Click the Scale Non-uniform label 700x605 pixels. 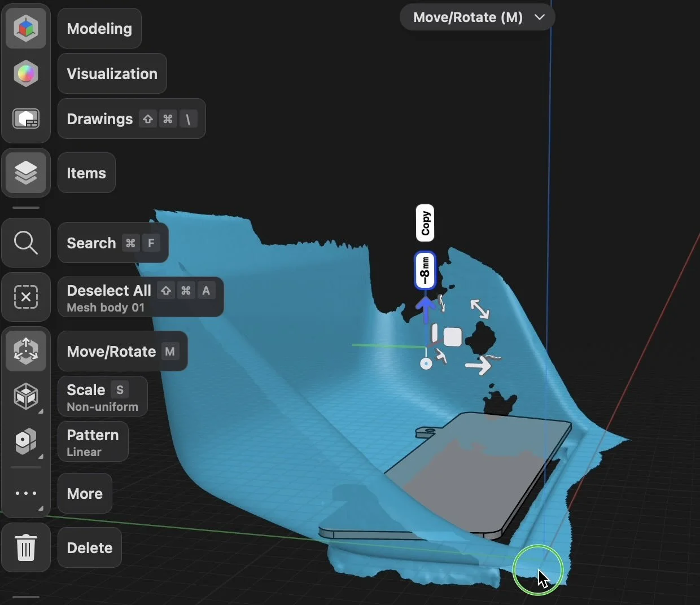103,396
